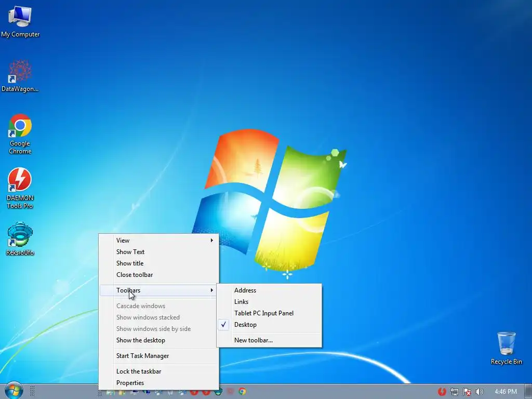
Task: Uncheck the Desktop toolbar
Action: (x=269, y=325)
